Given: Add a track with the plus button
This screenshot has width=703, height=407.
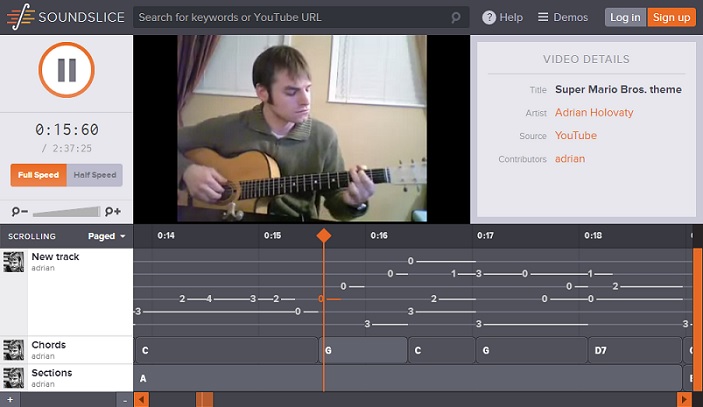Looking at the screenshot, I should point(10,400).
